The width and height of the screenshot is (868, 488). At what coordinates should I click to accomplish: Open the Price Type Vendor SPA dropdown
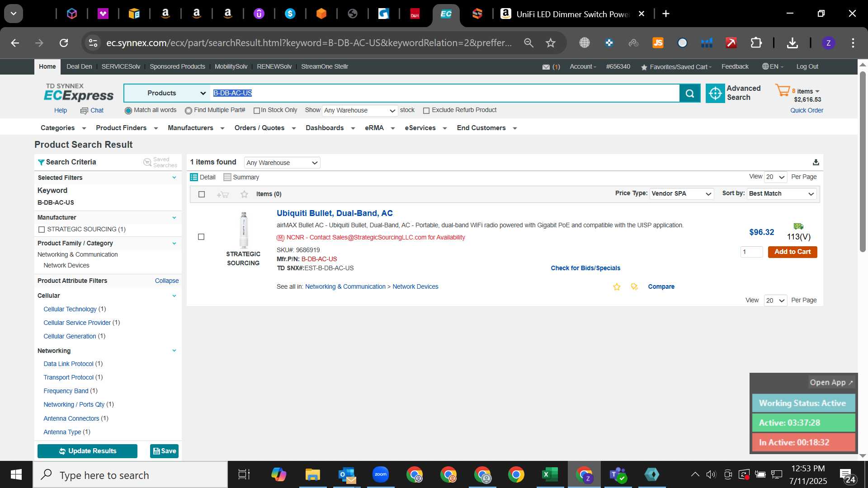682,194
